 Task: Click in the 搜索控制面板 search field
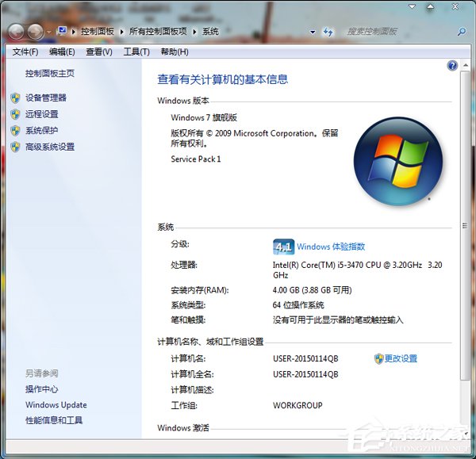(397, 32)
